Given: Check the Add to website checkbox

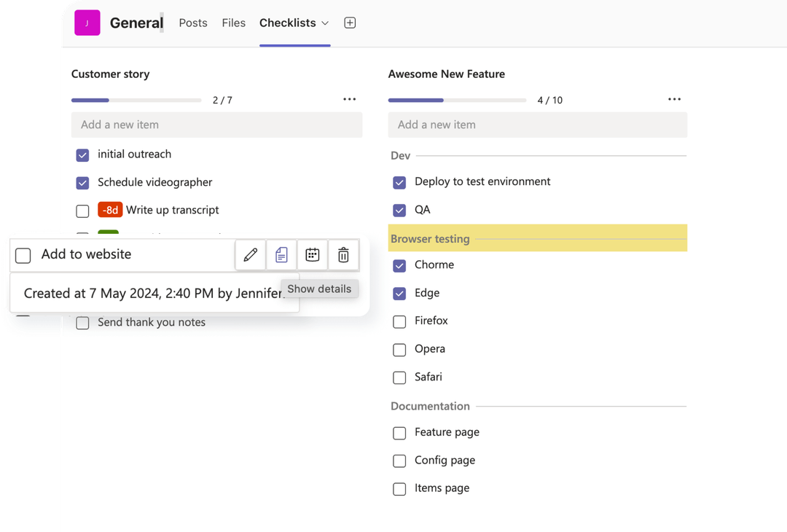Looking at the screenshot, I should 23,255.
